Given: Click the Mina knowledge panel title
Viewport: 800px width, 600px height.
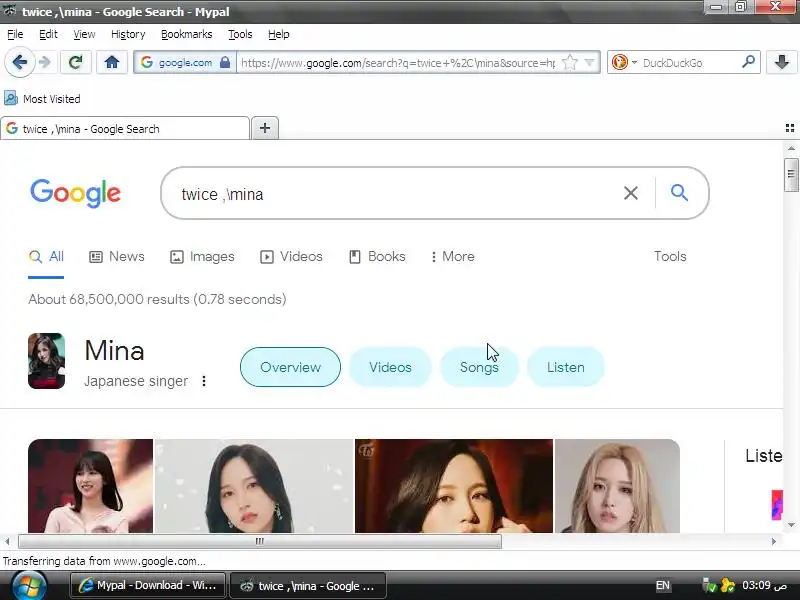Looking at the screenshot, I should click(114, 351).
